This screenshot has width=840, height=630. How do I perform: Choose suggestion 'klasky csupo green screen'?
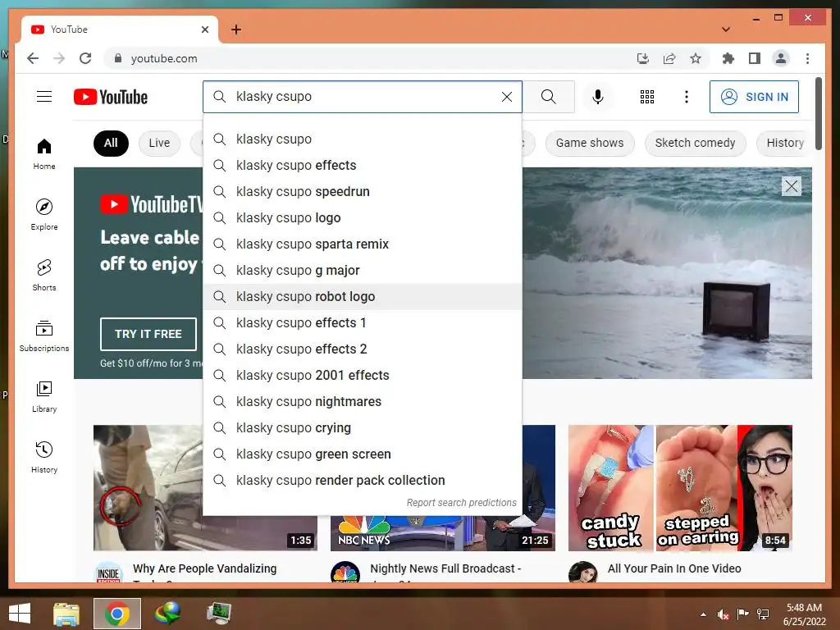click(362, 454)
